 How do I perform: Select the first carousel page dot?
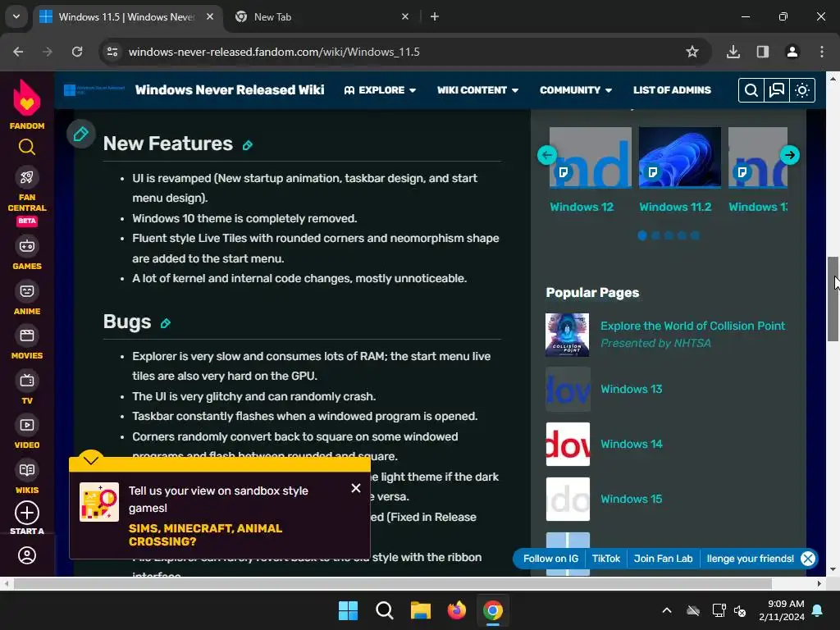tap(642, 235)
